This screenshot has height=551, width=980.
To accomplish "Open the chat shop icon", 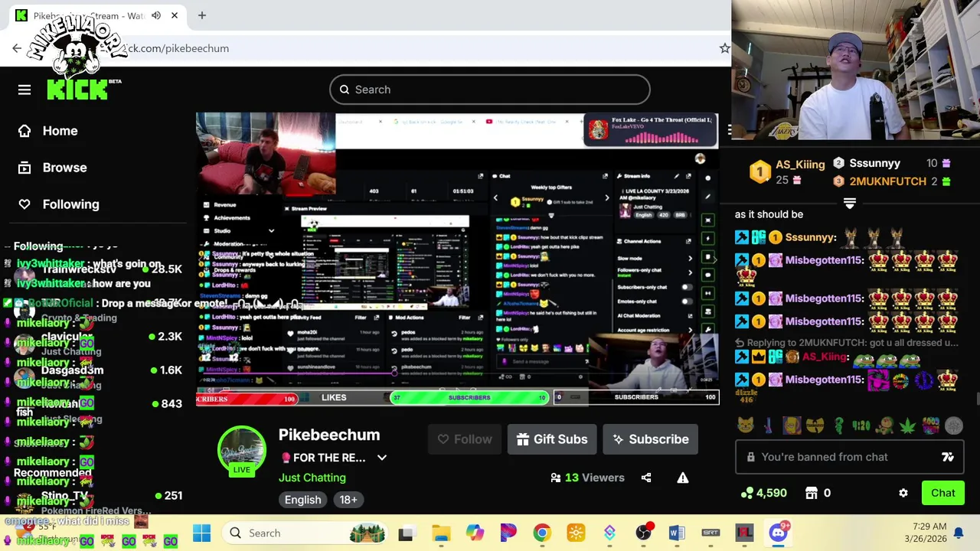I will (812, 494).
